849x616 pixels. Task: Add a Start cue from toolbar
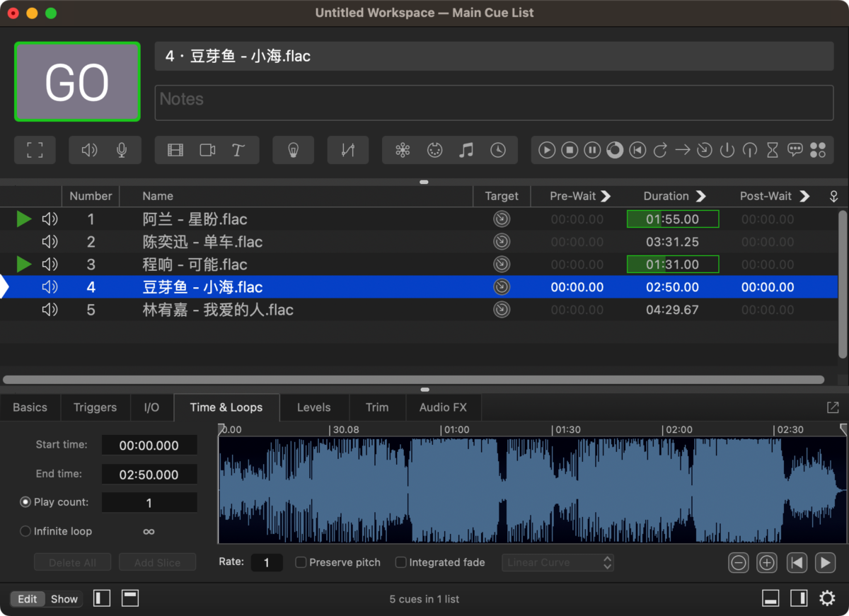click(547, 150)
